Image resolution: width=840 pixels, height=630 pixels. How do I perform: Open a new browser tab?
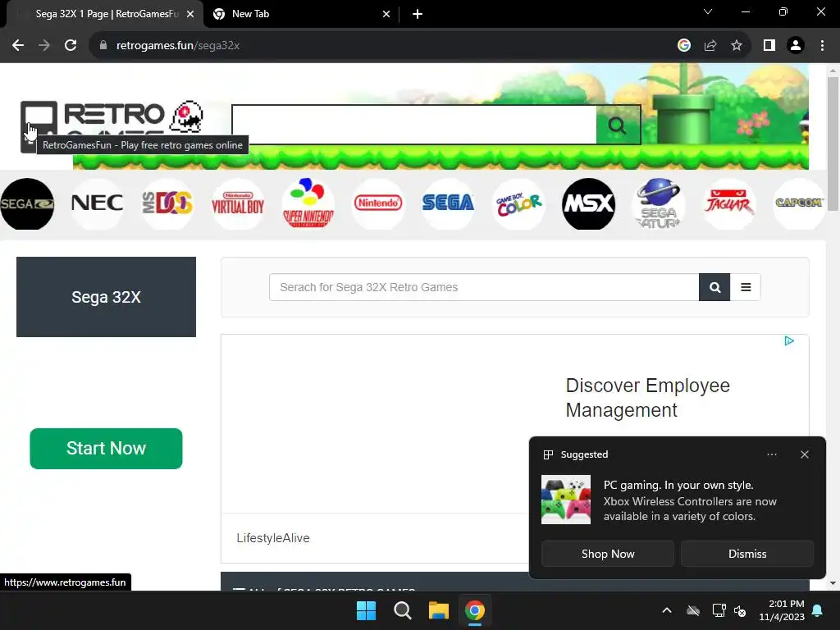[418, 14]
